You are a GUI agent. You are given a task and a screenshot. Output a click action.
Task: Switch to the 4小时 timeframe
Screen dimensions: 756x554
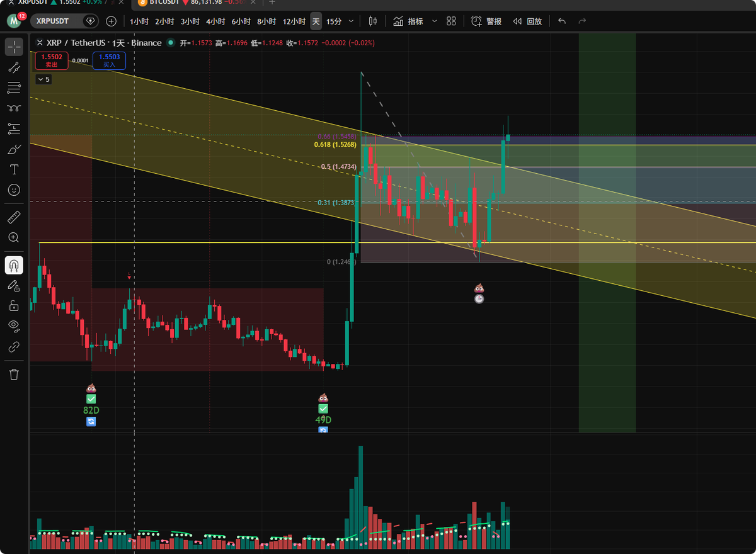point(215,21)
